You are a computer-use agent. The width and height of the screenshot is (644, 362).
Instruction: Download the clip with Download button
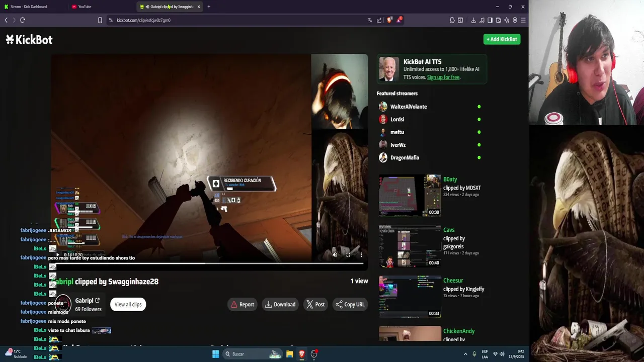[280, 304]
